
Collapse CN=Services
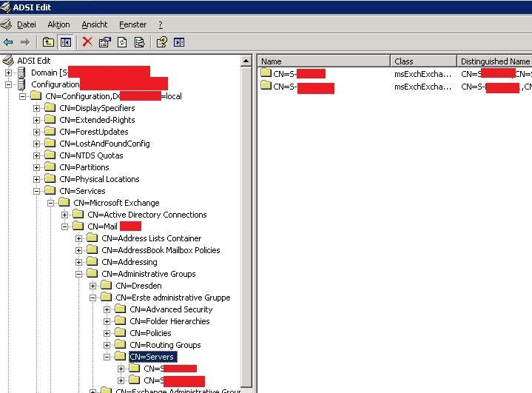[37, 191]
